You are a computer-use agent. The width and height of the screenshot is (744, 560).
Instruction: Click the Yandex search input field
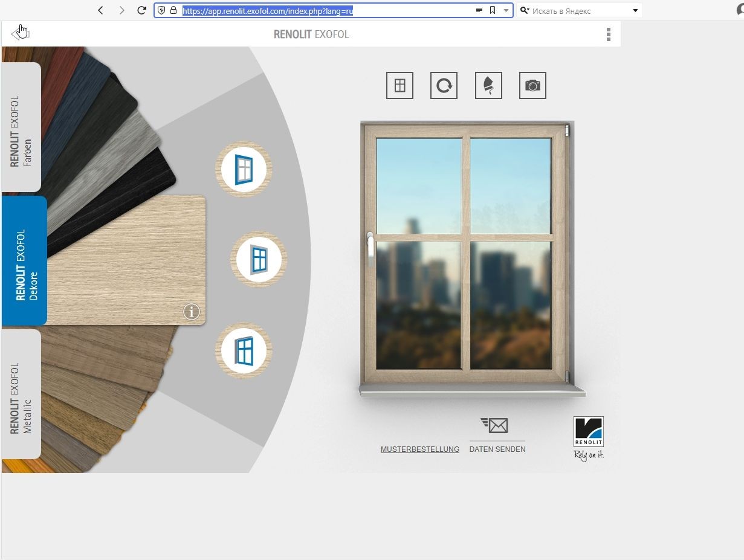pos(577,10)
